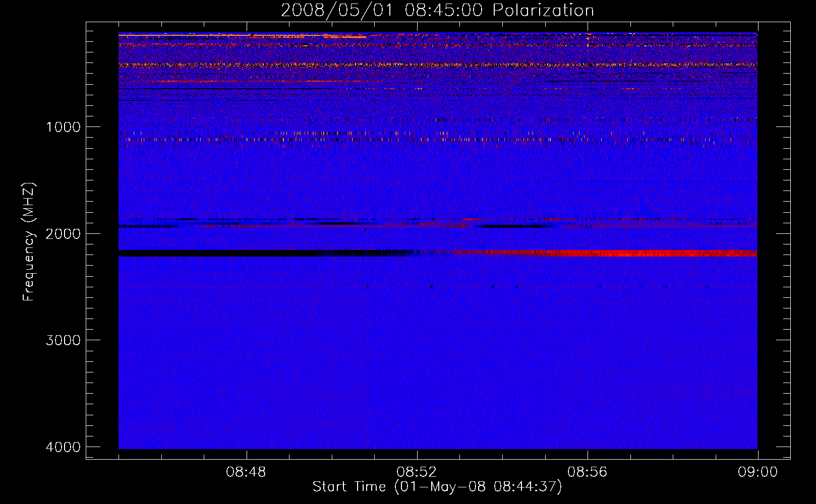
Task: Click the 1000 frequency tick label
Action: (x=64, y=127)
